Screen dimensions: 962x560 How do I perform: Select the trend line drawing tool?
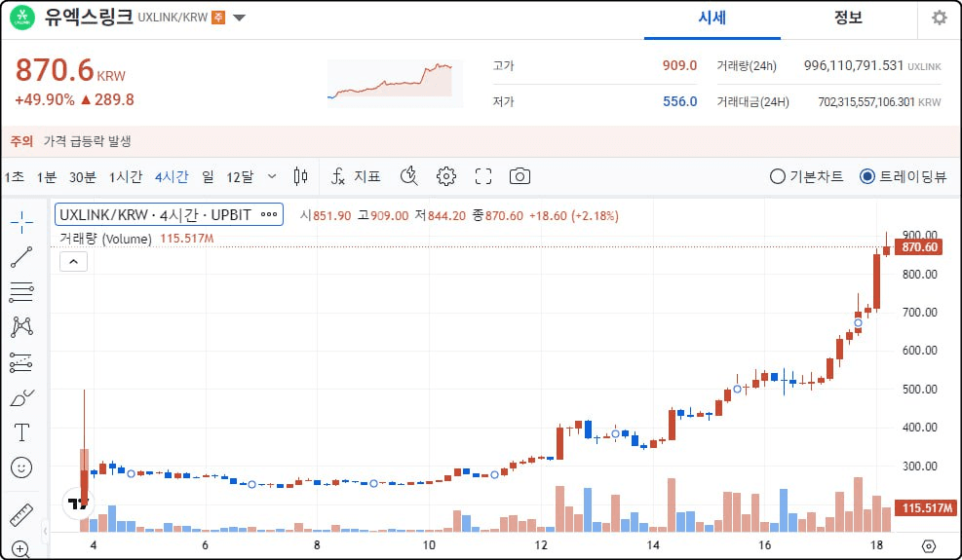[21, 257]
